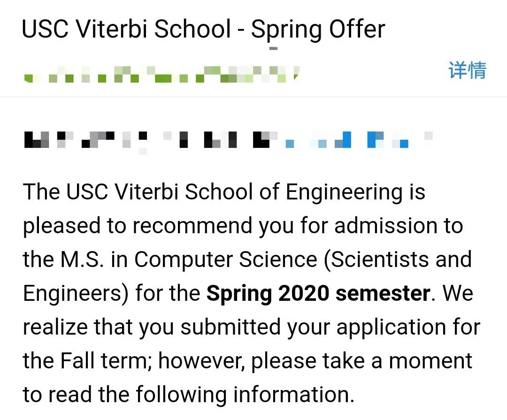Click the word 'realize' in the email body
Image resolution: width=507 pixels, height=420 pixels.
55,327
